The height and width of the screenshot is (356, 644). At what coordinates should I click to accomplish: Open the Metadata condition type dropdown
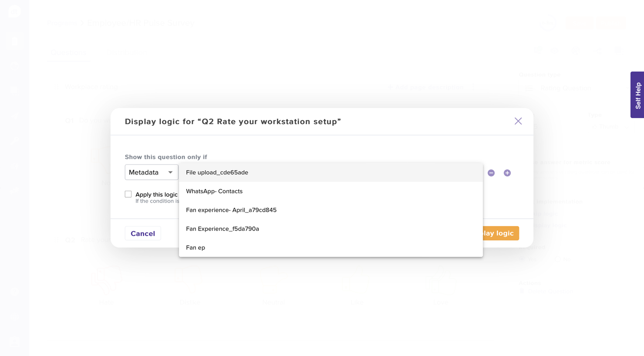[151, 172]
